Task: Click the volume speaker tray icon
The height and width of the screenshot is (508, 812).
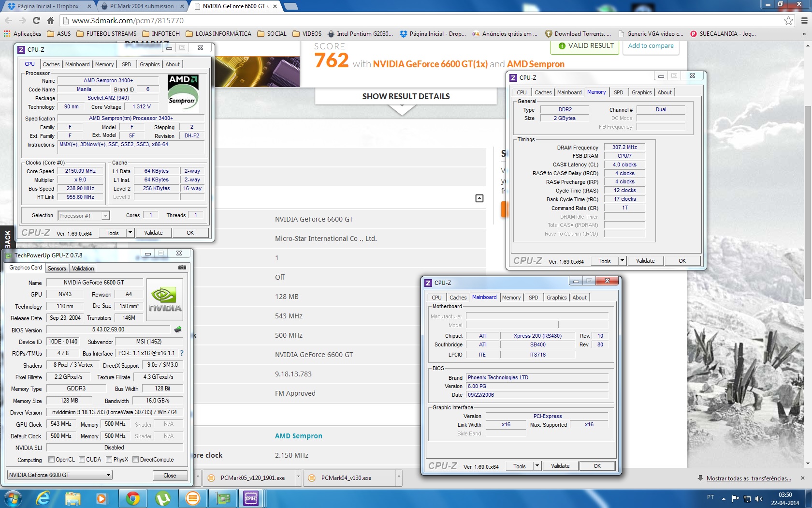Action: [759, 499]
